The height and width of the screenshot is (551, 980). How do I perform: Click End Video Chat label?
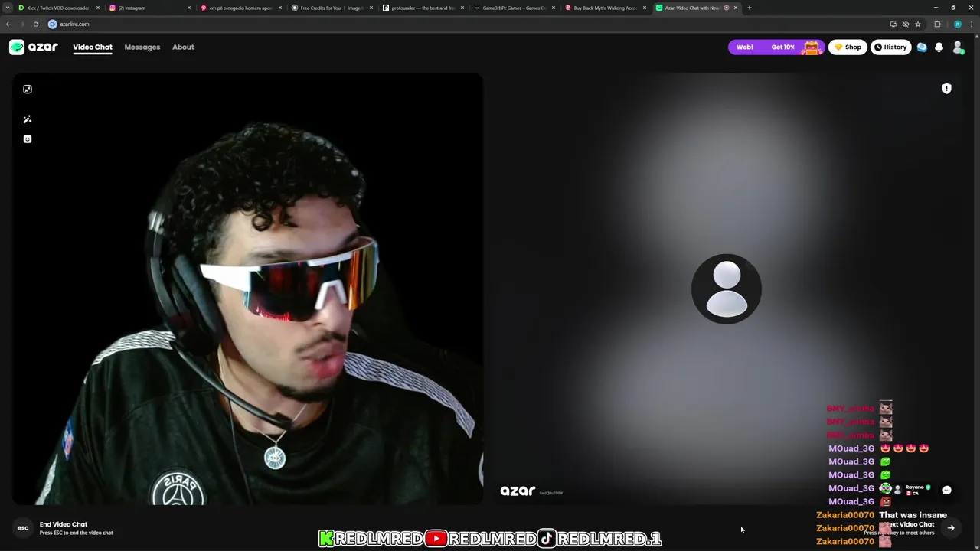click(64, 524)
